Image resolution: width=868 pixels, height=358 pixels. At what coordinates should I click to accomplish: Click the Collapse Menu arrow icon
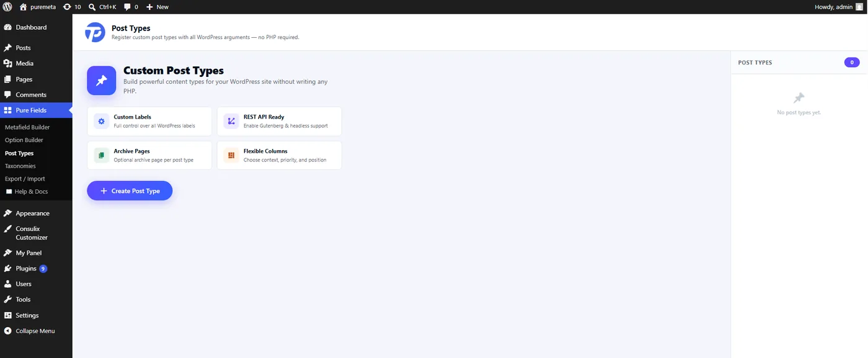tap(7, 331)
